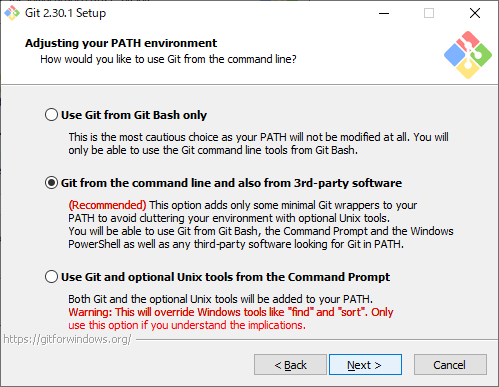The height and width of the screenshot is (387, 499).
Task: Select the "Git from the command line and also from 3rd-party software" radio button
Action: pos(51,183)
